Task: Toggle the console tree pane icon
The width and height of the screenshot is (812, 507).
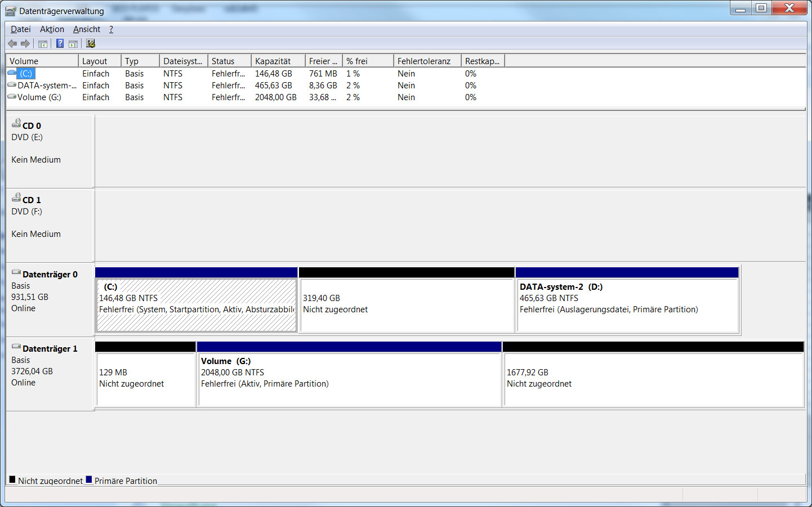Action: click(x=43, y=44)
